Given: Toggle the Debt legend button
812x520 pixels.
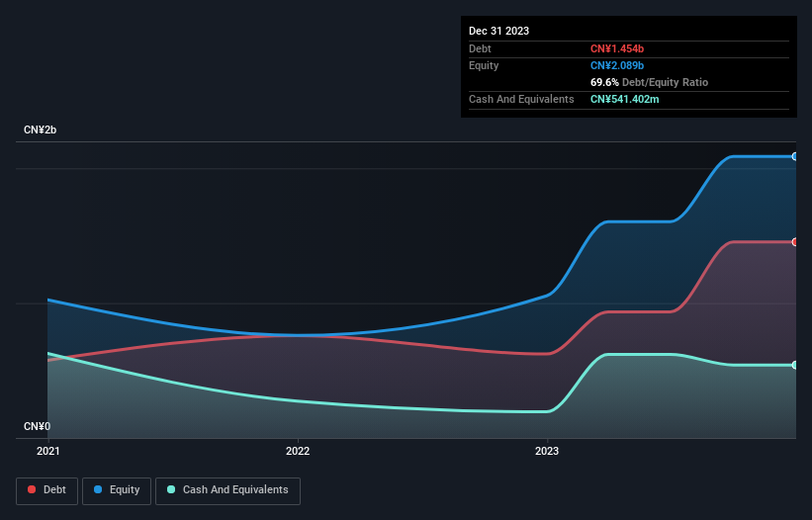Looking at the screenshot, I should click(45, 490).
